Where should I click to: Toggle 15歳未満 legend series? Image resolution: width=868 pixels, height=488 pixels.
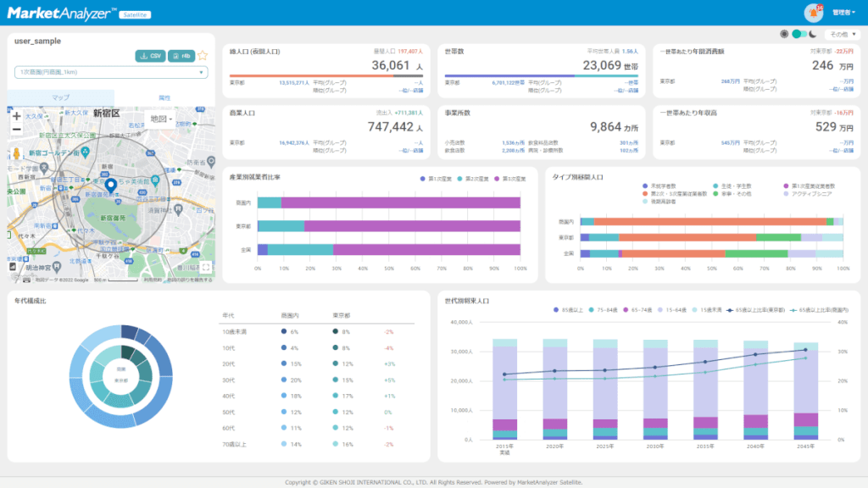(x=707, y=310)
